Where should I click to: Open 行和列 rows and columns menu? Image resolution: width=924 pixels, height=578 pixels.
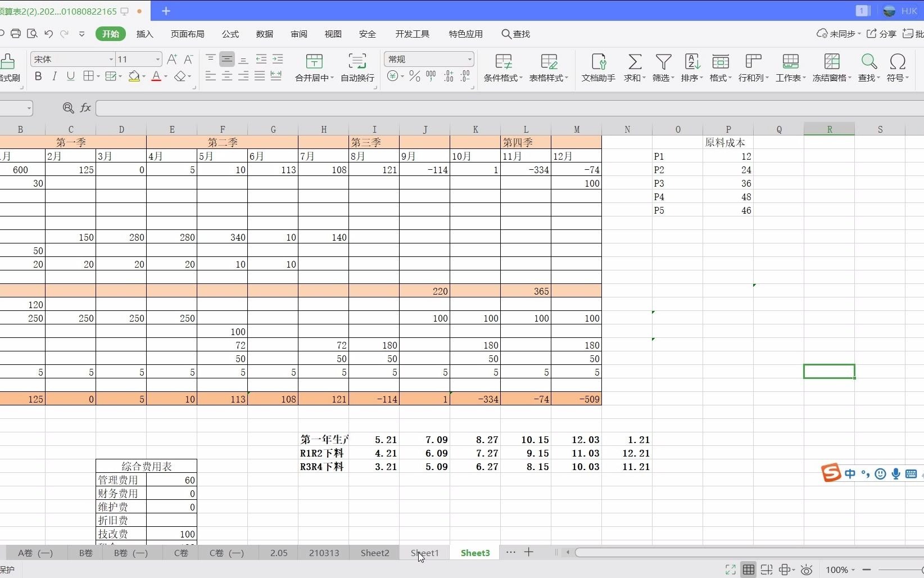753,67
